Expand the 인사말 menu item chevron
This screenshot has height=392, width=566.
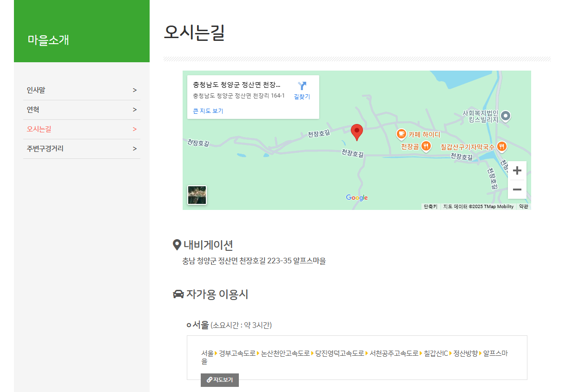(134, 90)
